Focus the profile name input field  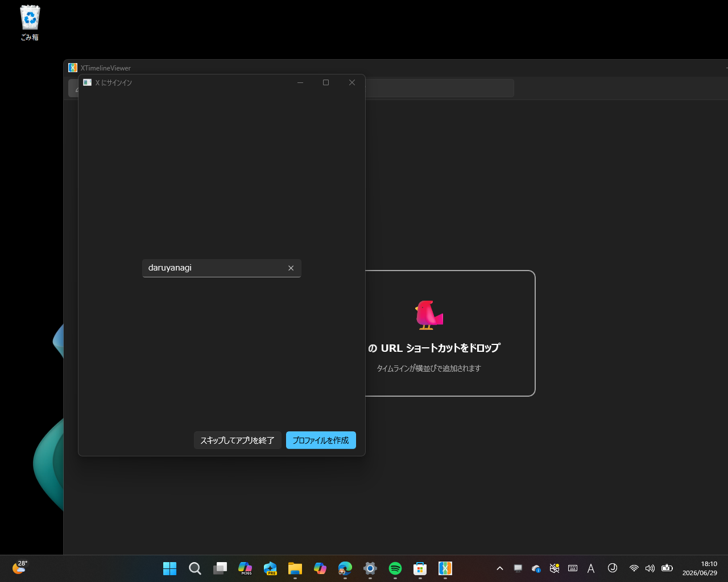pos(222,268)
